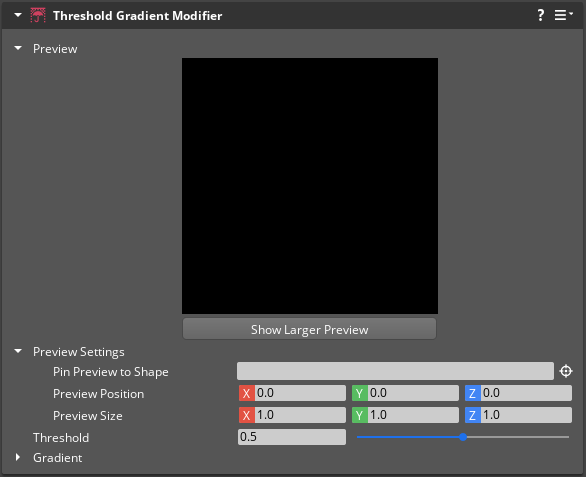Collapse the Threshold Gradient Modifier component
Viewport: 586px width, 477px height.
[18, 15]
